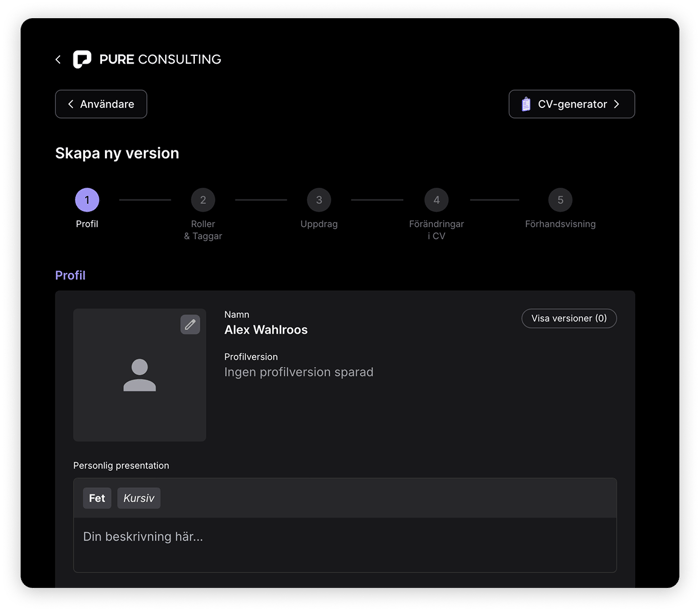Go to step 5 Förhandsvisning
This screenshot has height=611, width=700.
tap(560, 200)
